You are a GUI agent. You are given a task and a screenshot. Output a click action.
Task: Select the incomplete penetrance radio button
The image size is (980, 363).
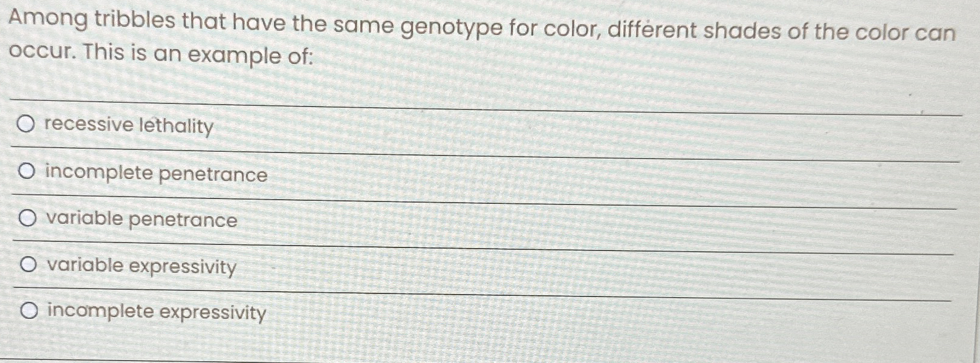(27, 171)
